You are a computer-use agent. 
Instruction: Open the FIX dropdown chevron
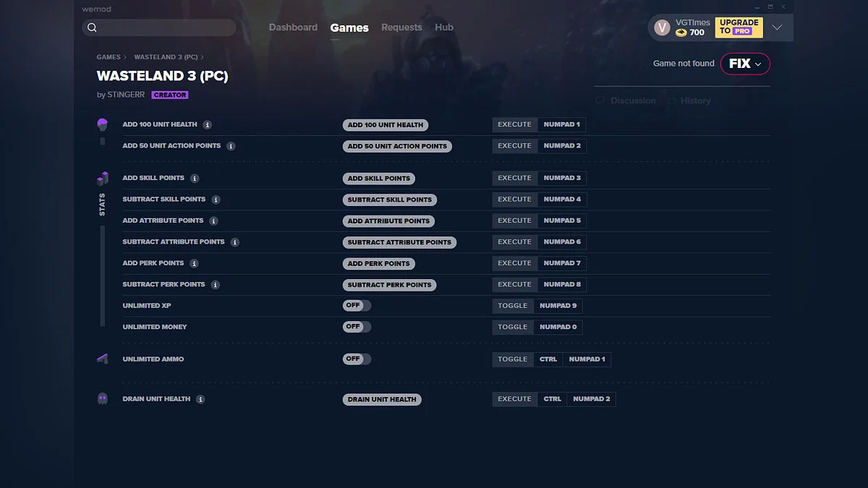(759, 64)
